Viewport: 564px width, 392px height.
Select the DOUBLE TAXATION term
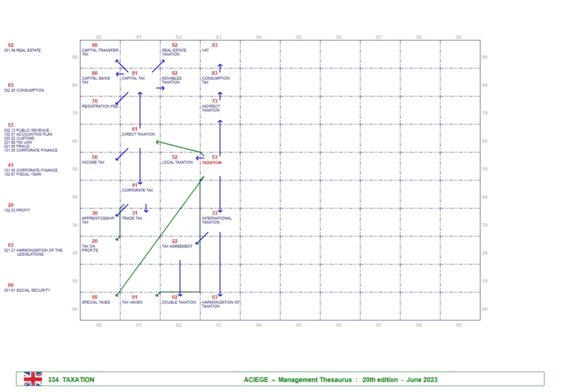click(179, 302)
